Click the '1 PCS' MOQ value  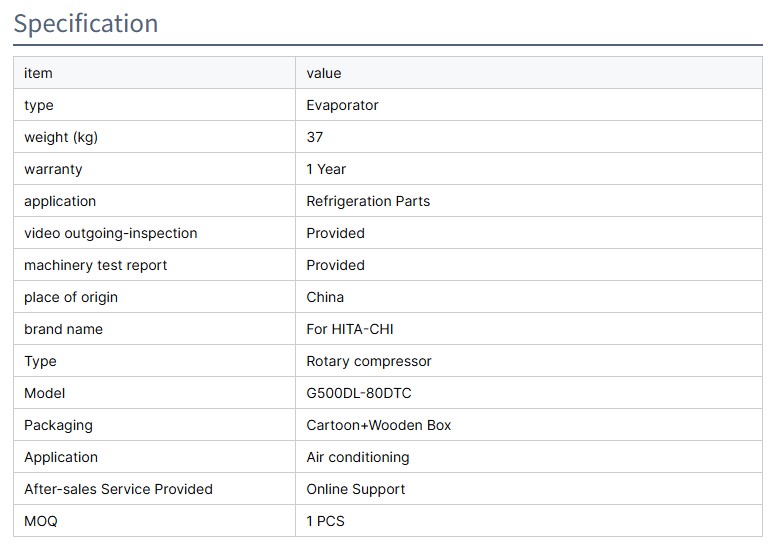(x=326, y=521)
